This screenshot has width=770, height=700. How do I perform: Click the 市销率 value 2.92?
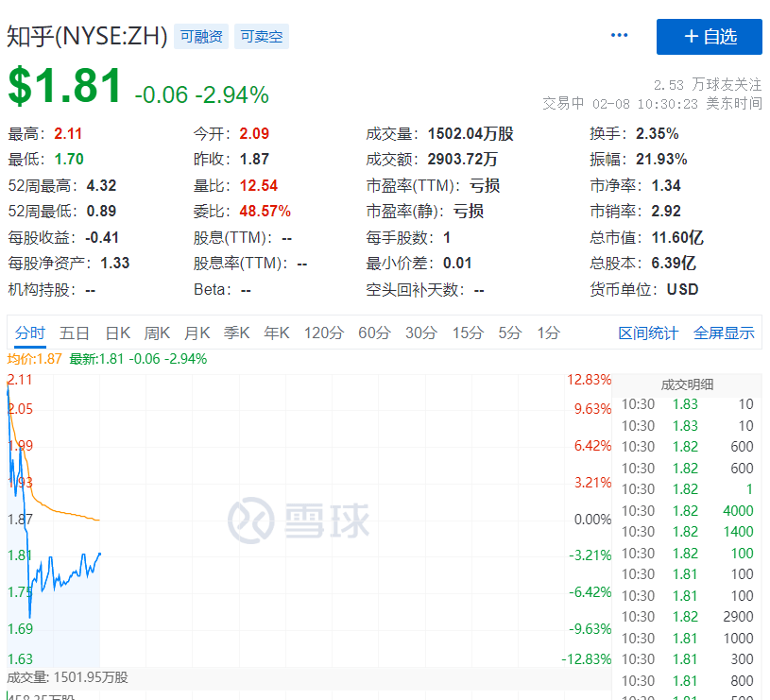666,211
